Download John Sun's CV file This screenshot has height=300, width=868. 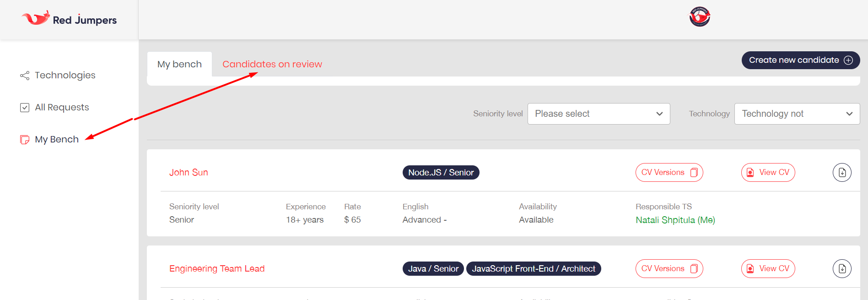click(842, 173)
